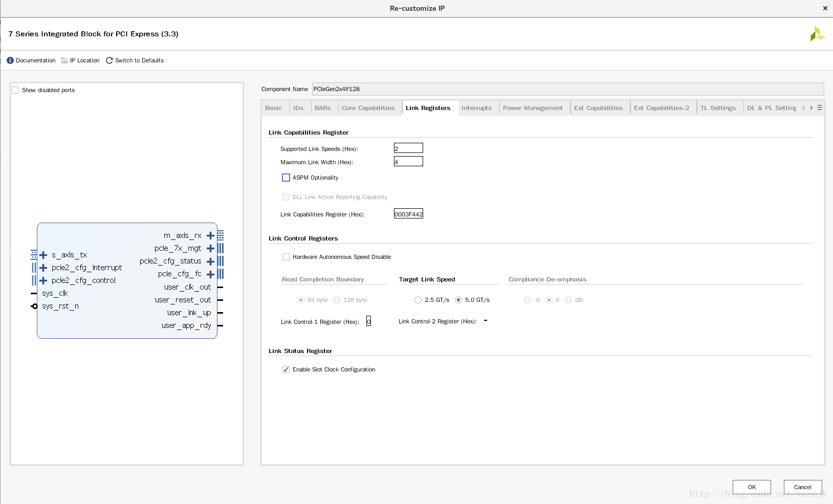Expand the s_axis_tx port plus icon
Screen dimensions: 833x504
(43, 255)
